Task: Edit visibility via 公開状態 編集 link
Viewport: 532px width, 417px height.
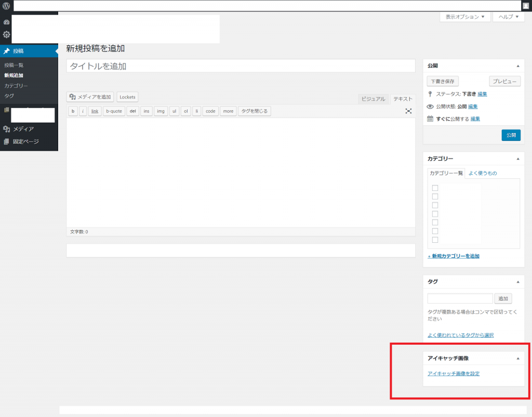Action: pos(473,107)
